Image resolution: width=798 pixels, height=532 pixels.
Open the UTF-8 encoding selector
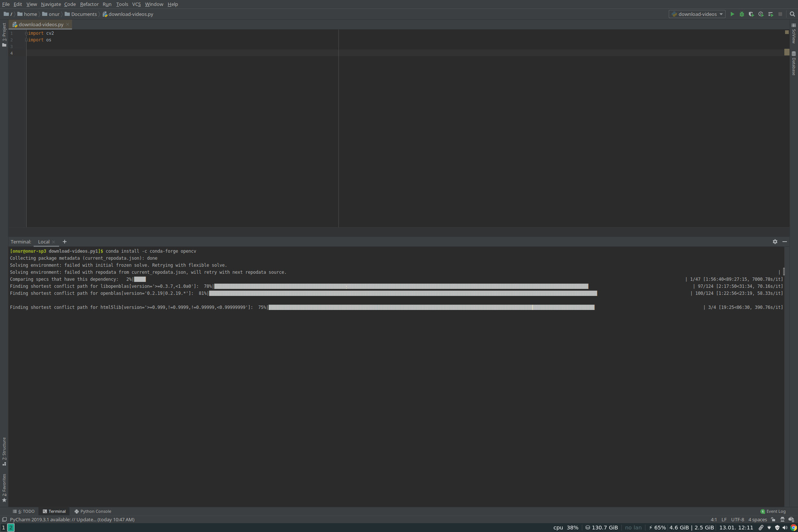[x=737, y=519]
